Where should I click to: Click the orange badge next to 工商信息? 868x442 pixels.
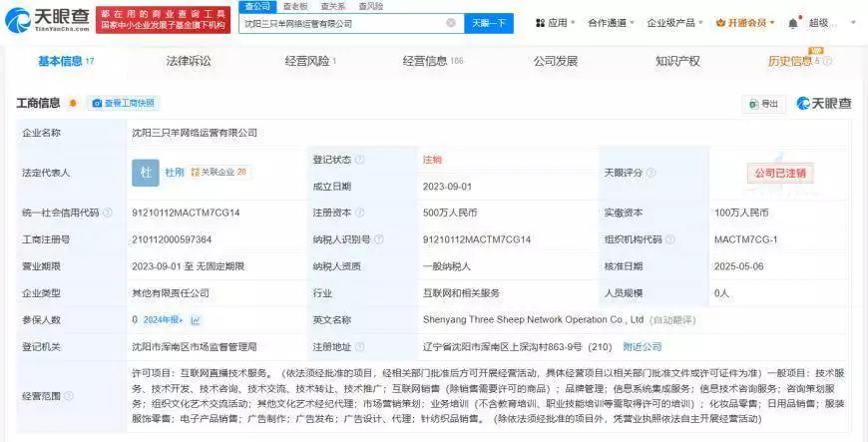coord(73,103)
